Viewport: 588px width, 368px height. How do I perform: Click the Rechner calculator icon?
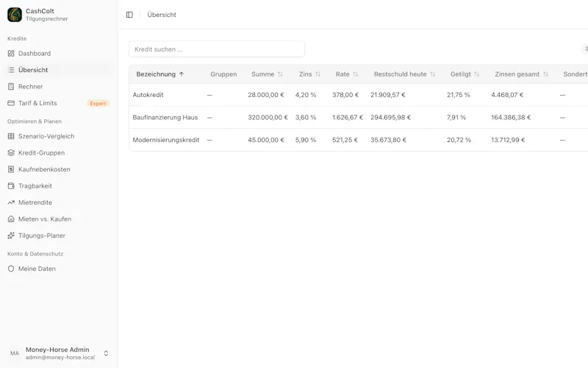11,86
